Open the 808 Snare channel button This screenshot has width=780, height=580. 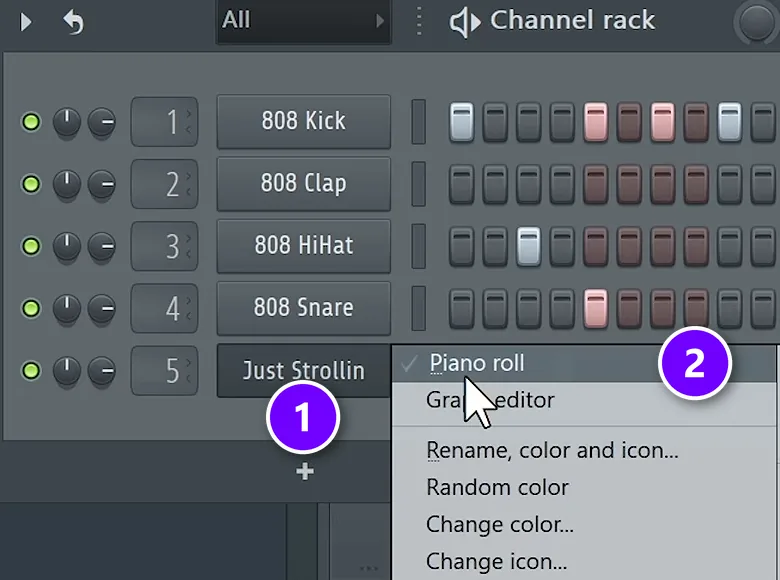tap(303, 308)
